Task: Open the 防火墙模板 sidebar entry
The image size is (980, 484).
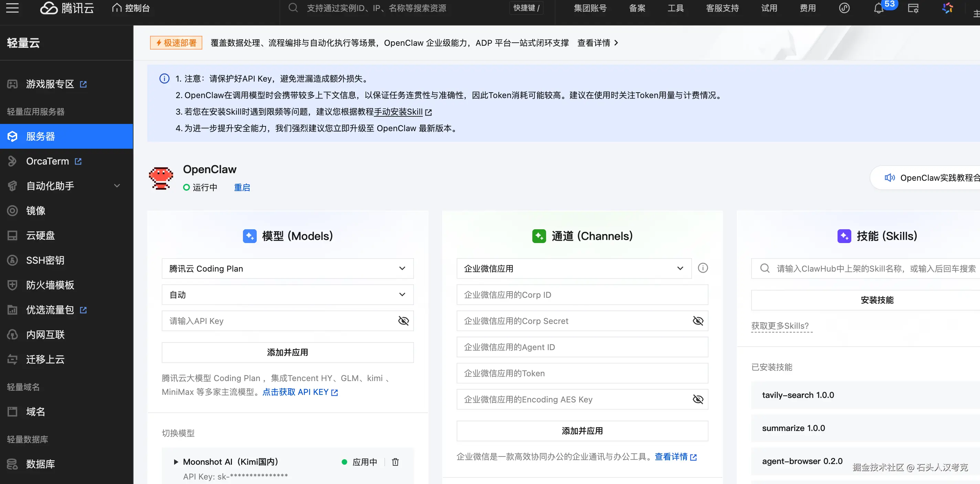Action: 50,285
